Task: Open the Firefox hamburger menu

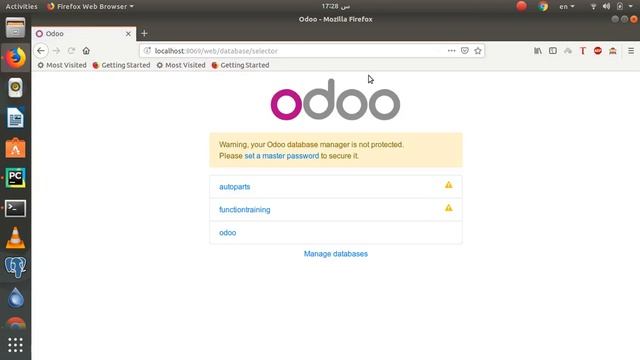Action: pyautogui.click(x=631, y=51)
